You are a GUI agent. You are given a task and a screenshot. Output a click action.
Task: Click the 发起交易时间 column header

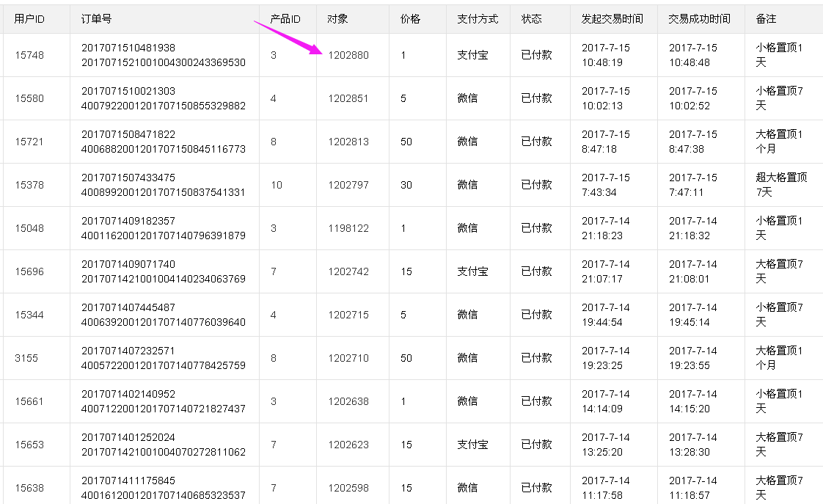(x=612, y=19)
